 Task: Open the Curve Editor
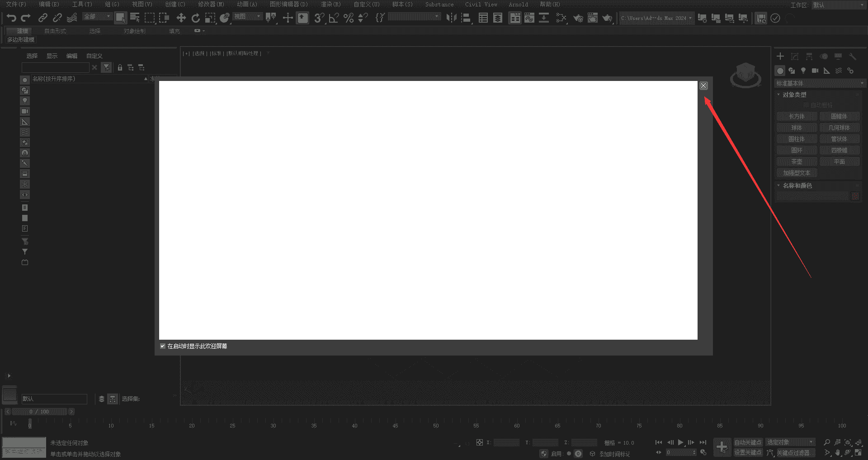[529, 18]
